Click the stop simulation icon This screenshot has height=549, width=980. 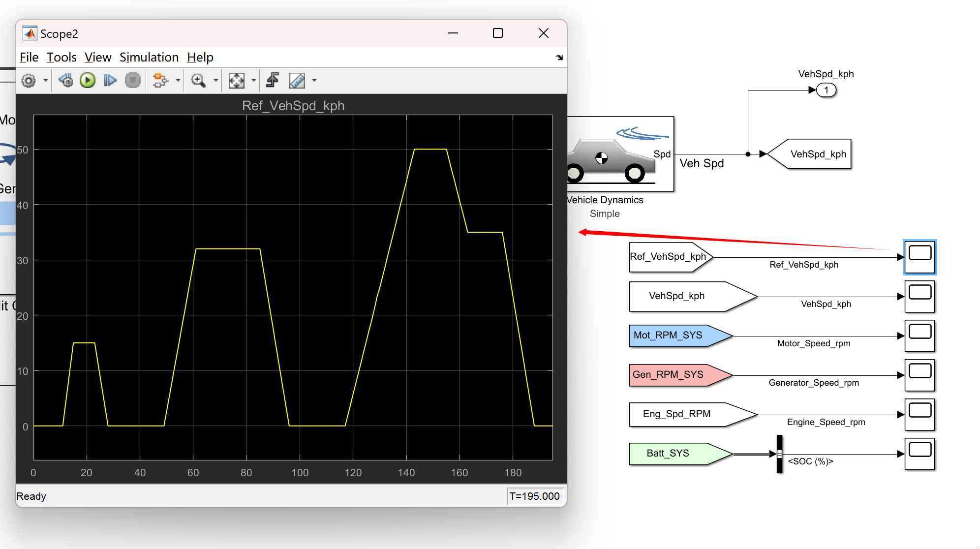pyautogui.click(x=133, y=80)
